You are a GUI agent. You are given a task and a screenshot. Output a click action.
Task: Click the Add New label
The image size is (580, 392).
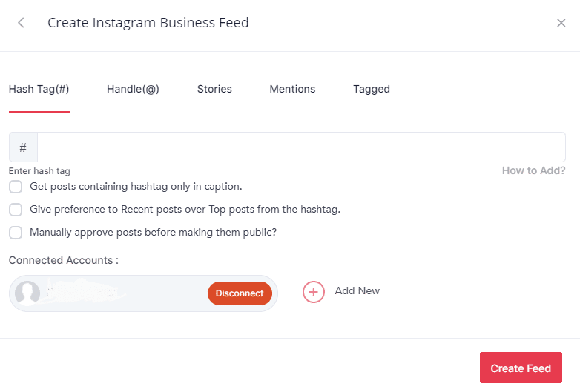357,290
